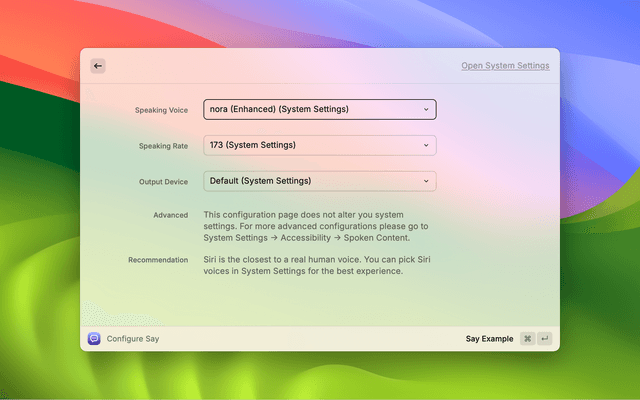Click the purple Say extension icon

click(94, 339)
